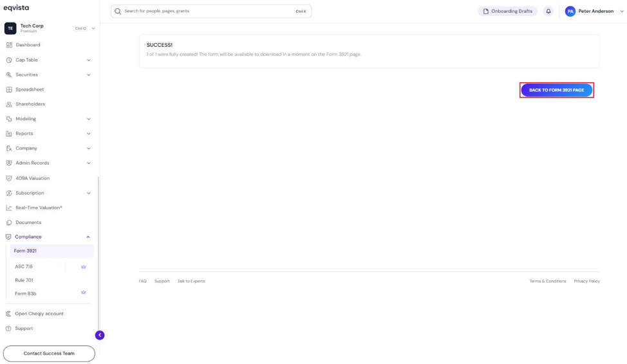This screenshot has width=627, height=364.
Task: Open the Support footer link
Action: (162, 281)
